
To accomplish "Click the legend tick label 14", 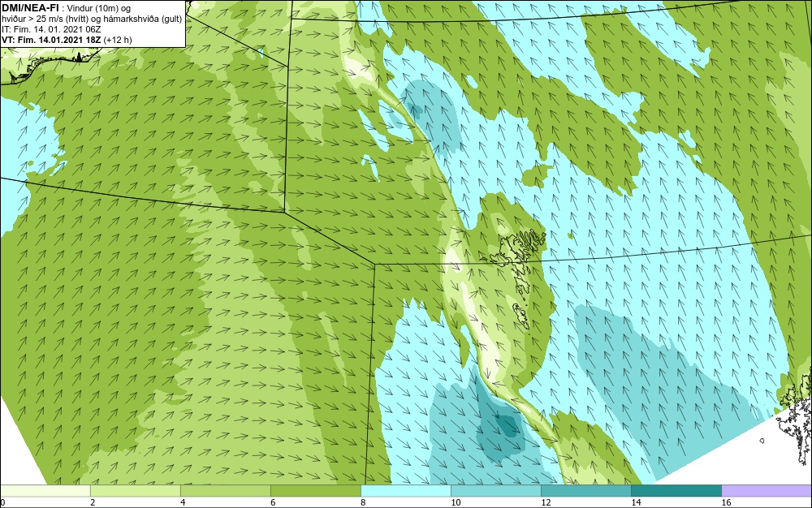I will coord(636,502).
